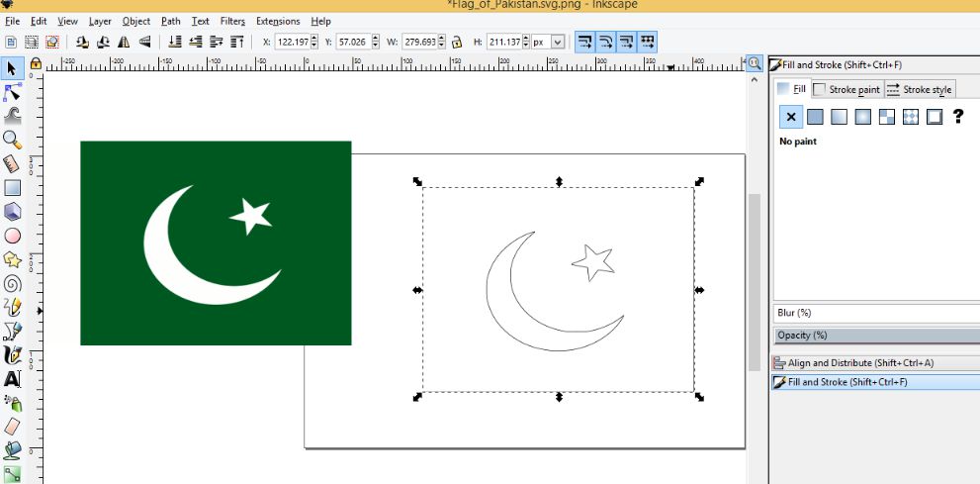980x484 pixels.
Task: Select the Spiral tool
Action: [x=12, y=283]
